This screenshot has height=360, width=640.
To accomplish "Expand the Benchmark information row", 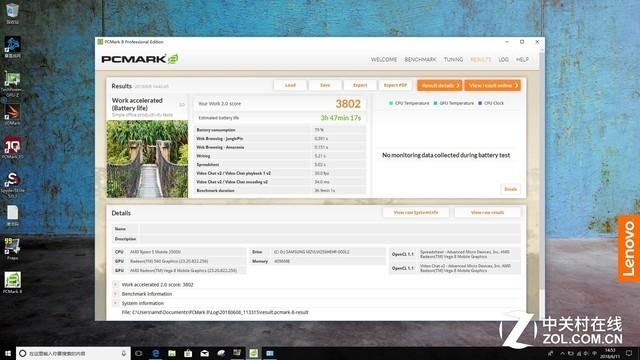I will pos(115,294).
